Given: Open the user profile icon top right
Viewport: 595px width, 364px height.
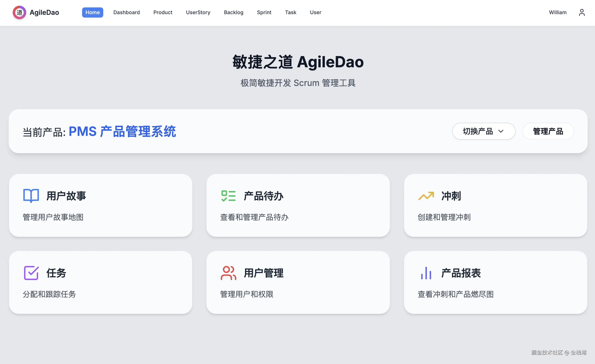Looking at the screenshot, I should point(582,12).
